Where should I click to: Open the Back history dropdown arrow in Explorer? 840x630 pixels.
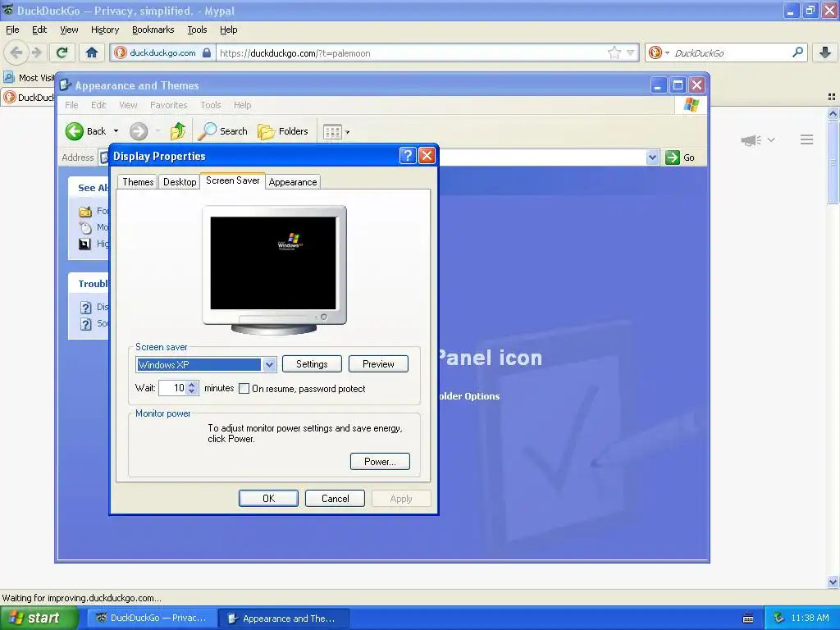click(x=116, y=131)
